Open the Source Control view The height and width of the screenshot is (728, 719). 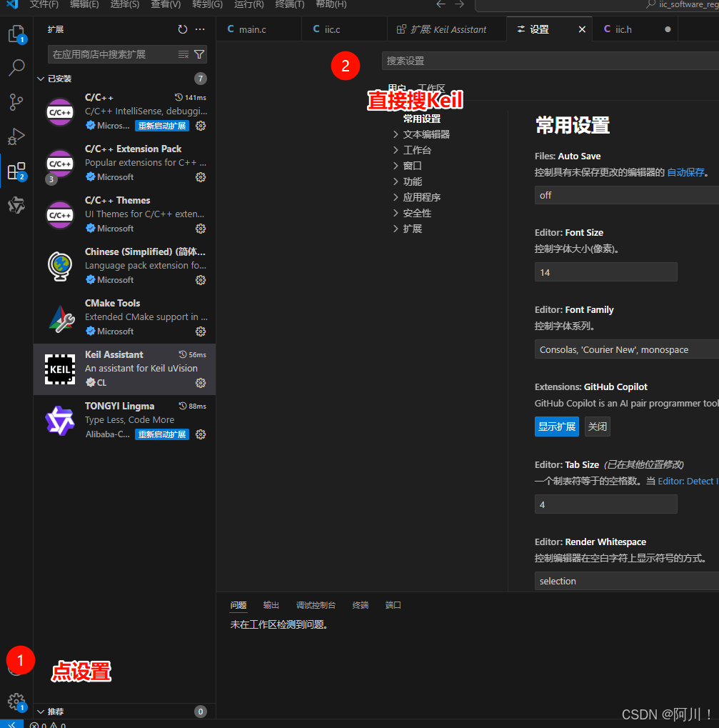[16, 102]
